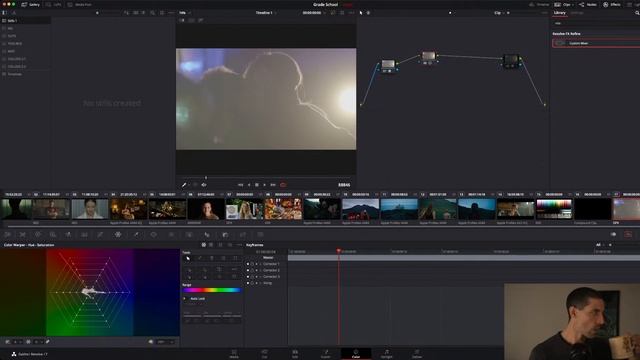Open the Timeline 1 dropdown above viewer
Viewport: 640px width, 360px height.
click(x=266, y=13)
